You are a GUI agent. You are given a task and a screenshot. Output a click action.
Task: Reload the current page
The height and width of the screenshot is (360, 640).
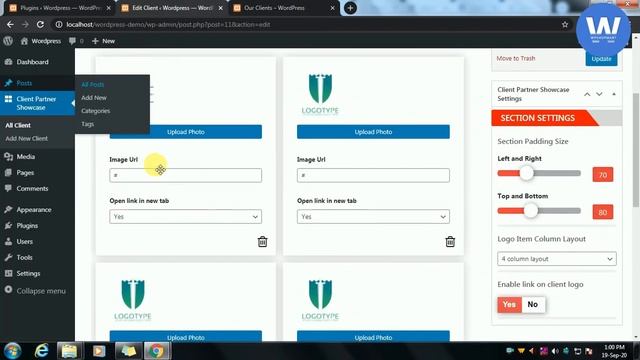(x=40, y=24)
